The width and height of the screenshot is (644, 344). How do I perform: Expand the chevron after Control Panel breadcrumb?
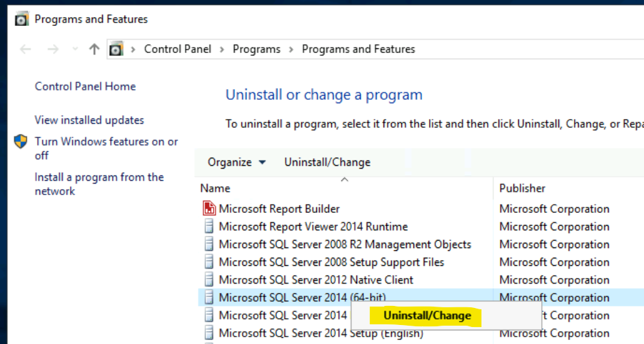point(222,50)
